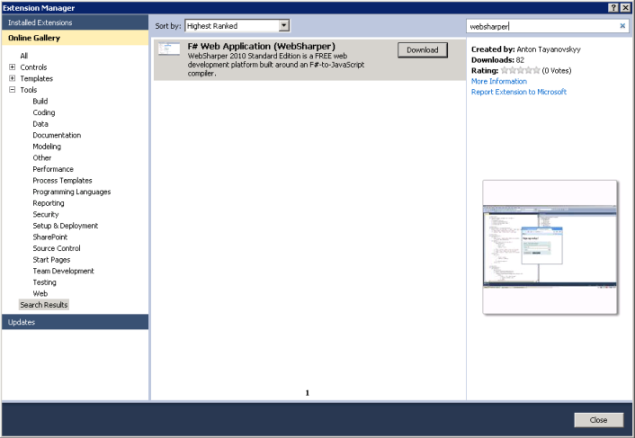Click the Downloads: 82 text

(498, 60)
